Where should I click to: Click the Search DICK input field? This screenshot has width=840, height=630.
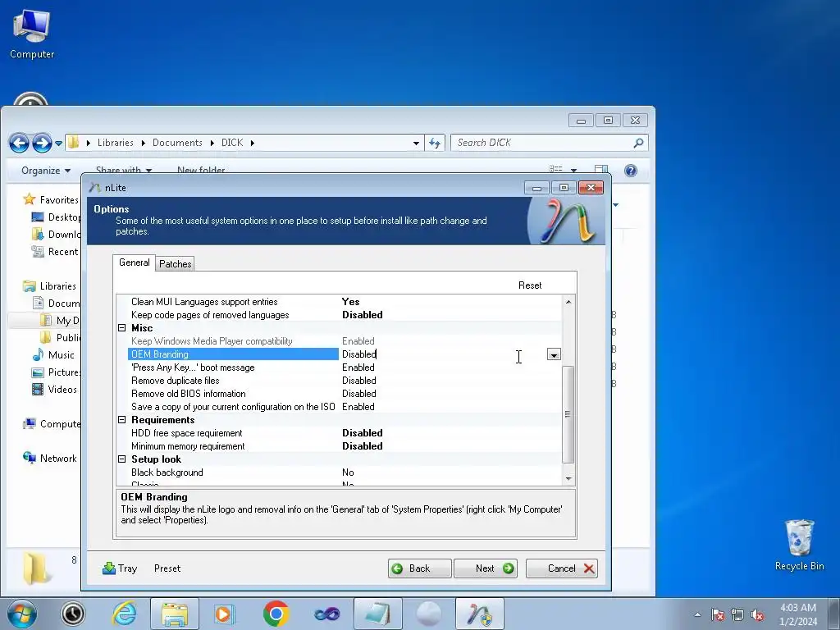[x=541, y=143]
